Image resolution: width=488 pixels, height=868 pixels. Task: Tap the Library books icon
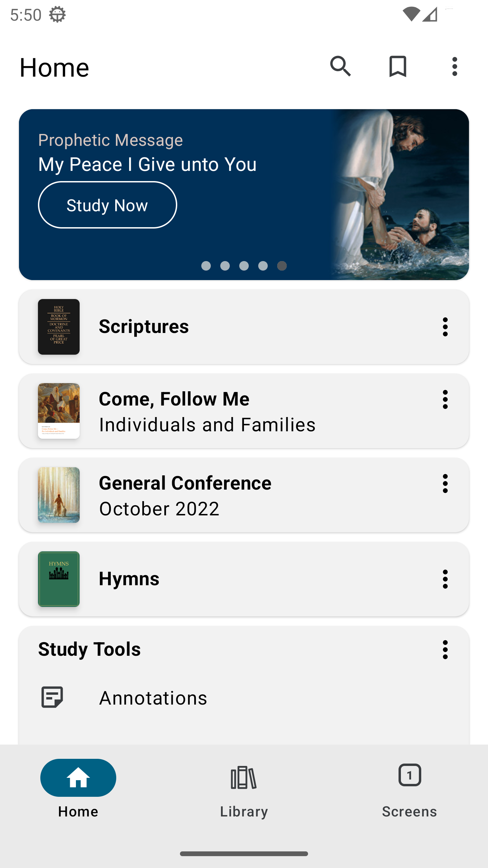coord(244,777)
